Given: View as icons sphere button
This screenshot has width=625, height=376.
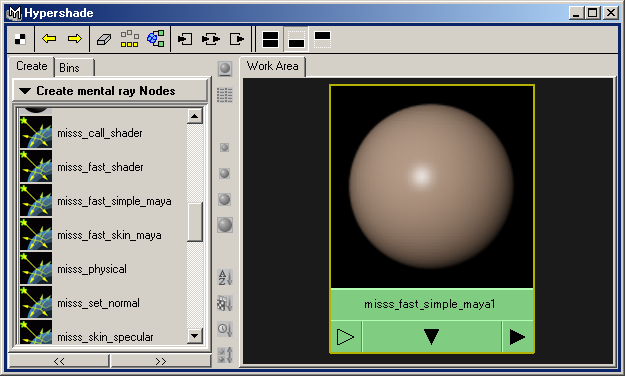Looking at the screenshot, I should (225, 69).
